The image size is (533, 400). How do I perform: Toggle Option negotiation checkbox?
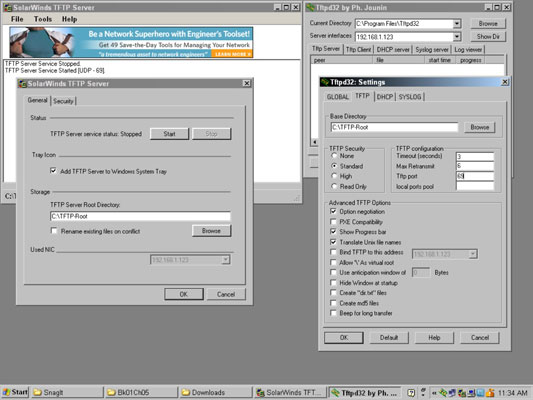(333, 211)
